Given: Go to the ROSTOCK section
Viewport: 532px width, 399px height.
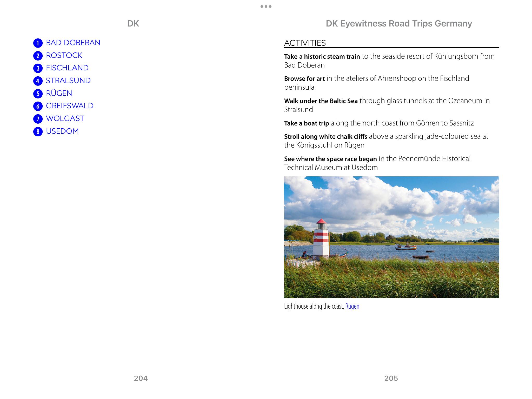Looking at the screenshot, I should [x=64, y=55].
